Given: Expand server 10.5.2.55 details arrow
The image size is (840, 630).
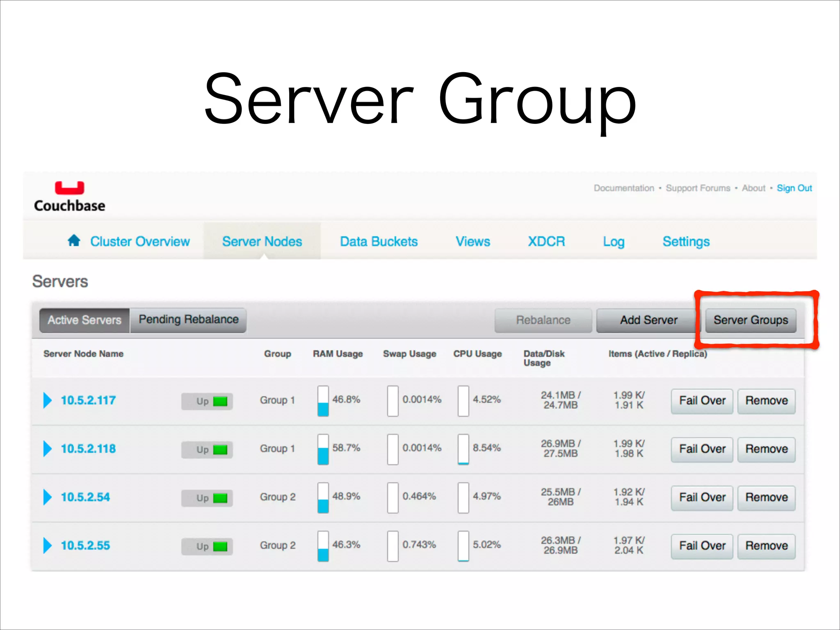Looking at the screenshot, I should tap(48, 546).
